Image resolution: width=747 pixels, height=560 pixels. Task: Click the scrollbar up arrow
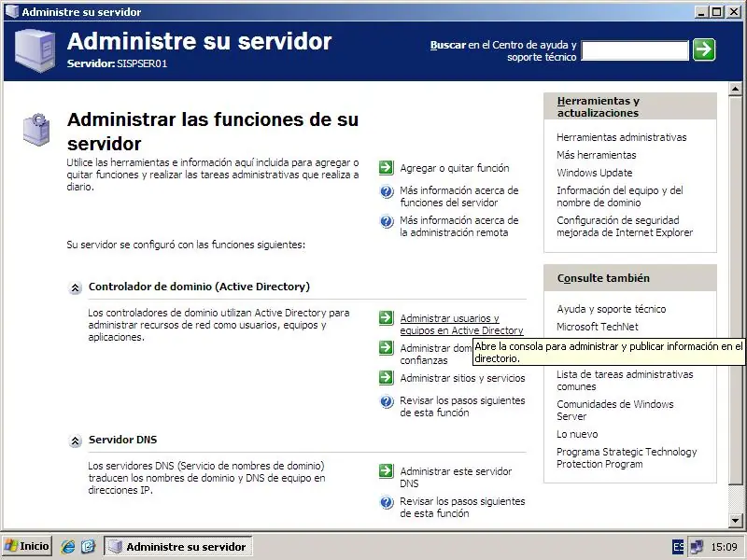(735, 89)
